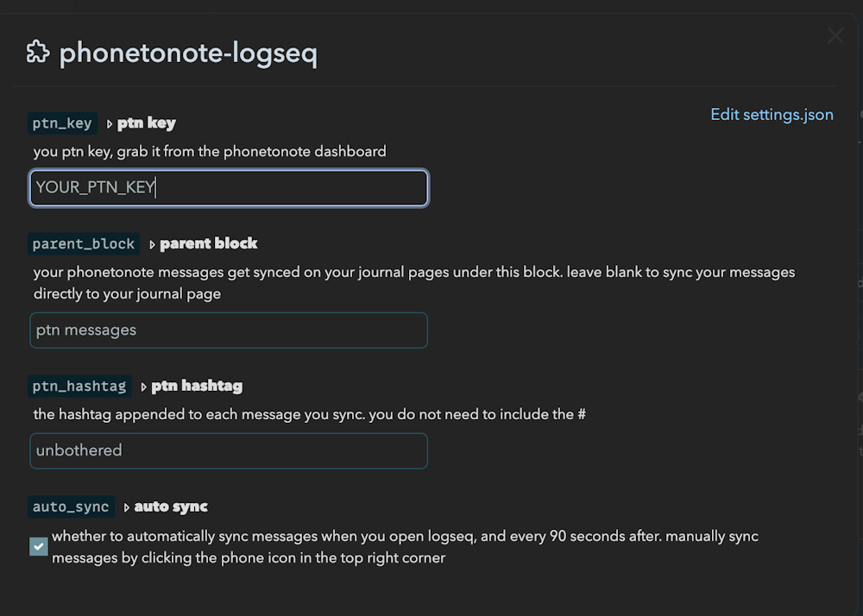Image resolution: width=863 pixels, height=616 pixels.
Task: Toggle the auto sync checkbox
Action: 39,547
